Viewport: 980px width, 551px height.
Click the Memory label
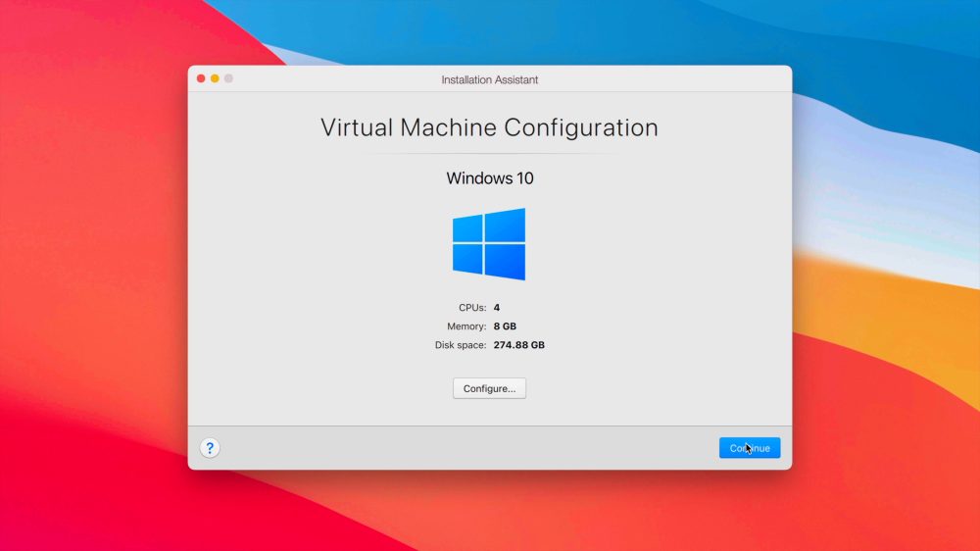click(x=466, y=326)
